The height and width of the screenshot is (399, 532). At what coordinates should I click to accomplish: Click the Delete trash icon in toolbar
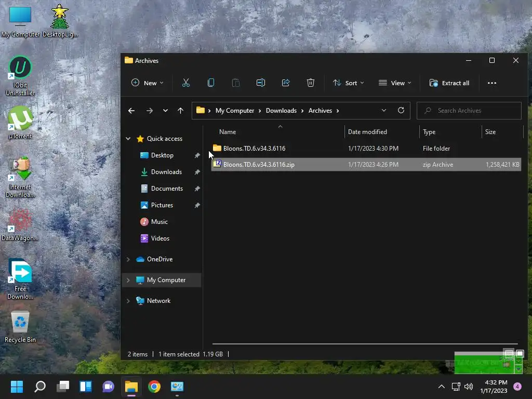pyautogui.click(x=311, y=83)
